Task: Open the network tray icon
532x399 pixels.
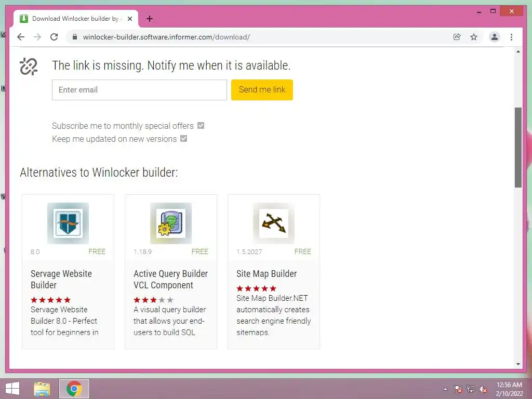Action: 470,389
